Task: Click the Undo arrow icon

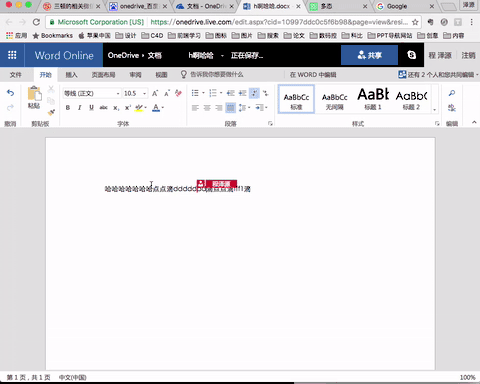Action: tap(11, 93)
